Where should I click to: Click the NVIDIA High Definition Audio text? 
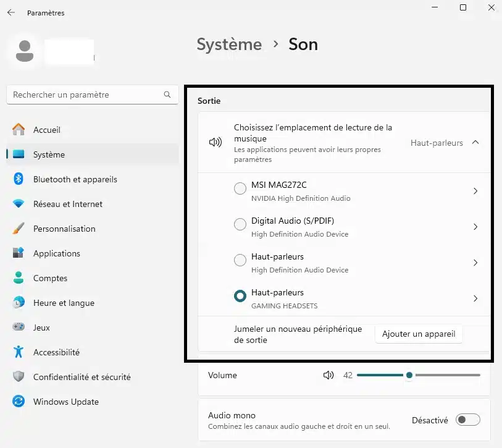(x=301, y=198)
